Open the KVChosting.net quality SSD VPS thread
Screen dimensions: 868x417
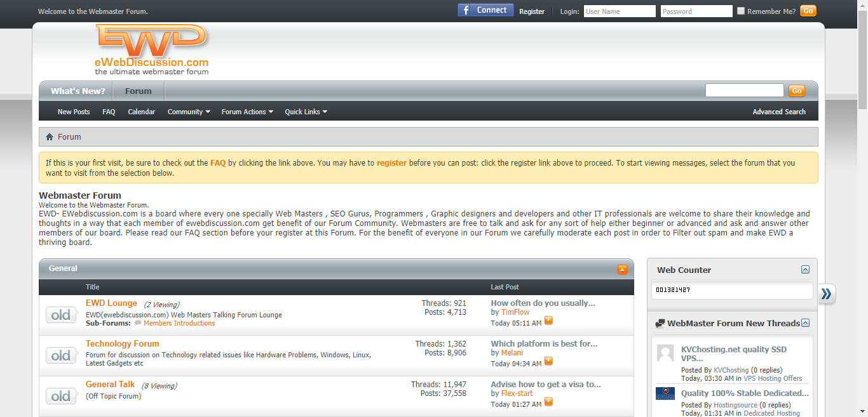click(733, 354)
